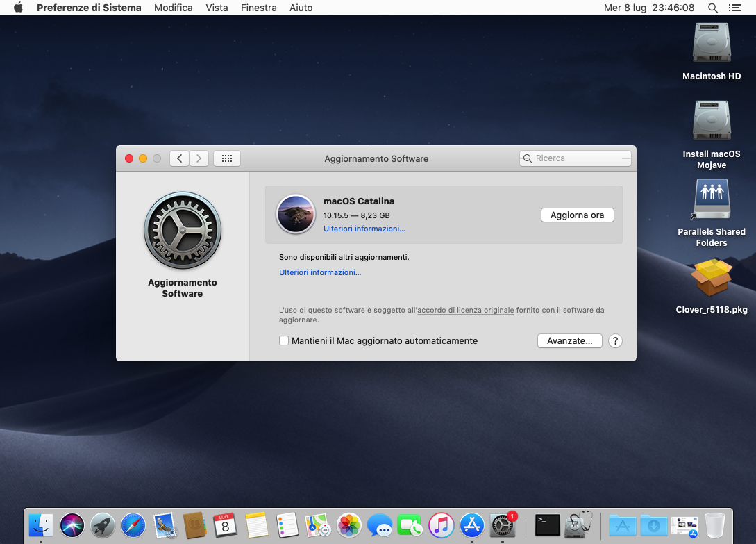The height and width of the screenshot is (544, 756).
Task: Open Messages speech bubble icon
Action: point(380,526)
